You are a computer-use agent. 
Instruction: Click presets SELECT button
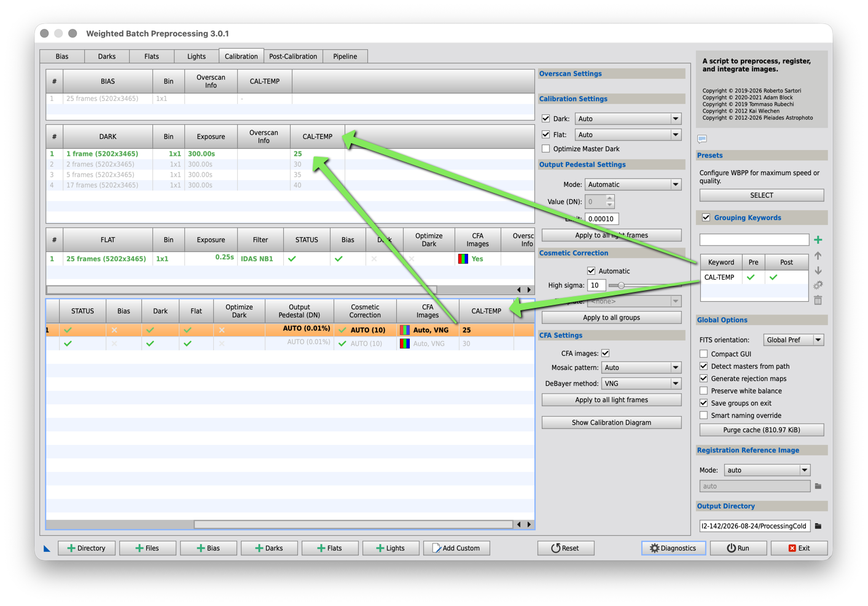click(762, 195)
